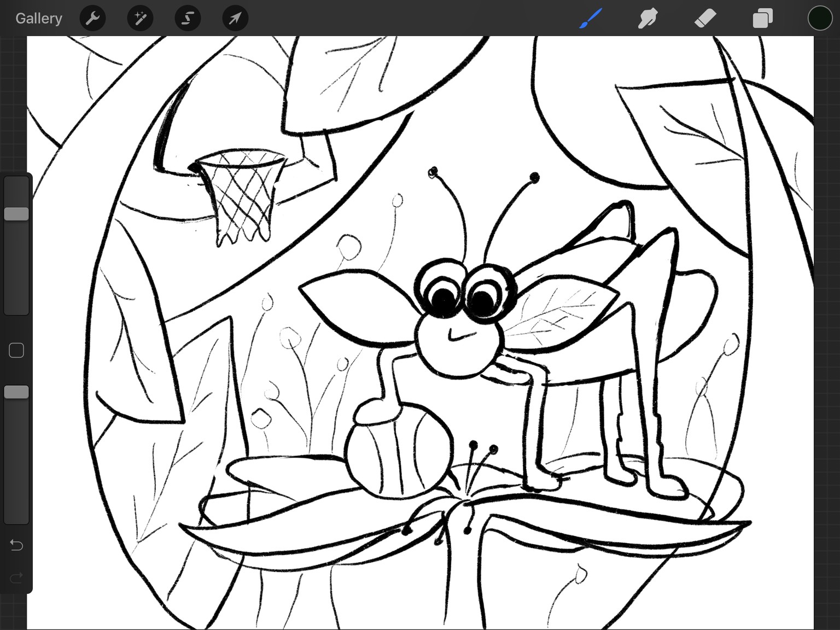Select the Brush paint tool
Viewport: 840px width, 630px height.
(591, 19)
